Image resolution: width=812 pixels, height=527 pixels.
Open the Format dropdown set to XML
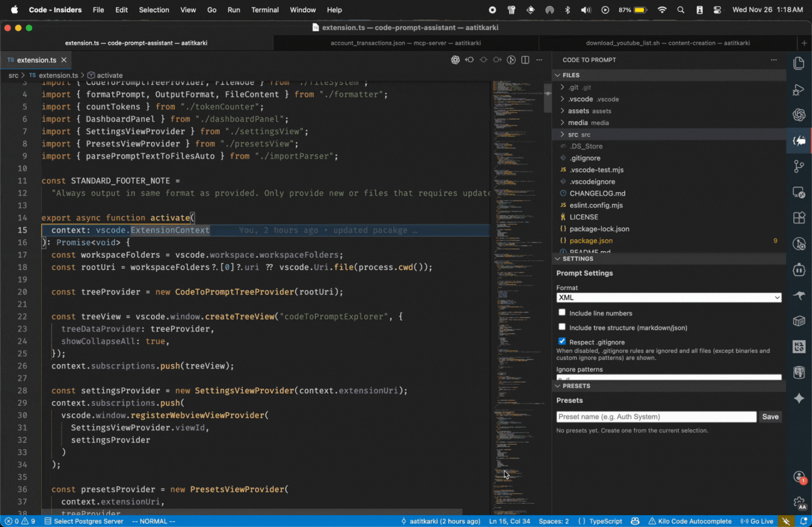coord(668,297)
